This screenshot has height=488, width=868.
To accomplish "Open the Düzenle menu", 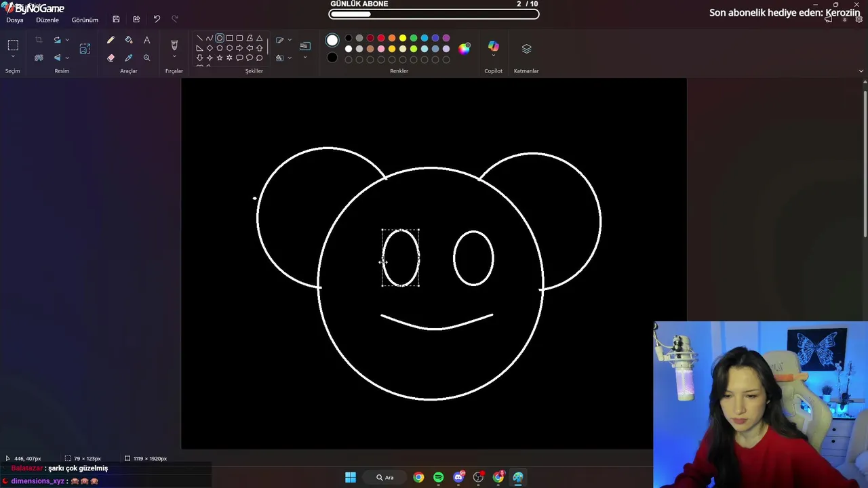I will point(47,20).
